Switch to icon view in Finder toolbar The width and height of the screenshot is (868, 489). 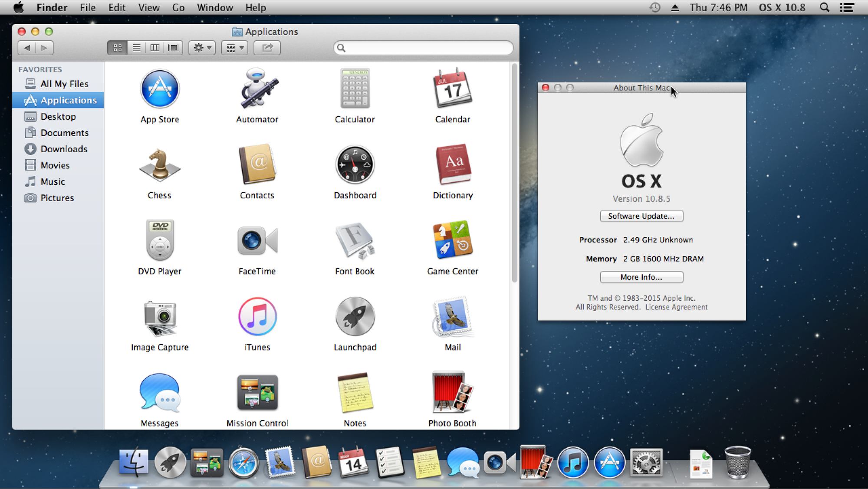point(118,47)
